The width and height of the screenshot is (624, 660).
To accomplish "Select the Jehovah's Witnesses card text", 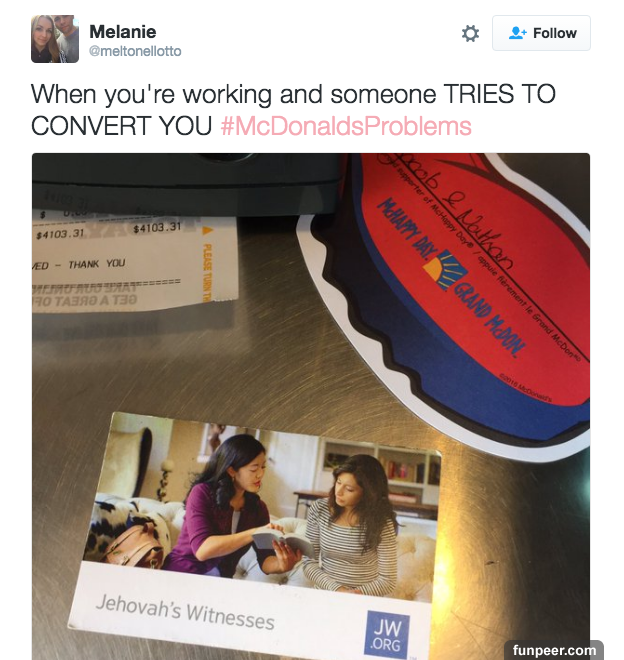I will click(x=185, y=612).
